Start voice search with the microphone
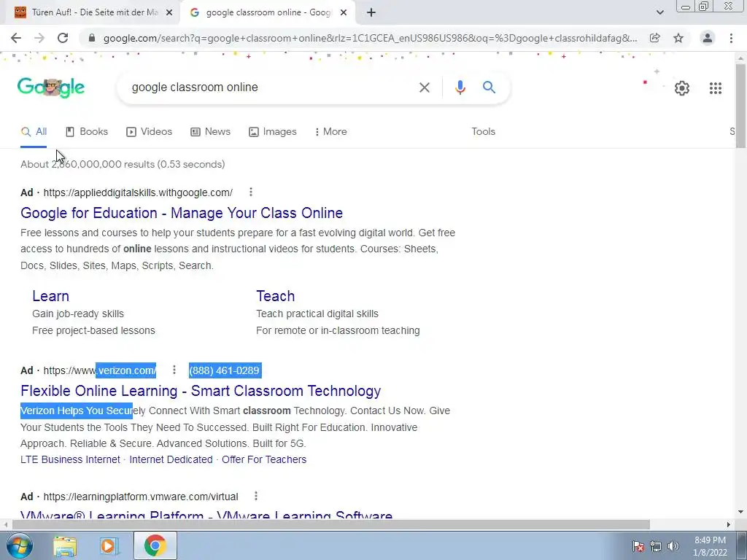The height and width of the screenshot is (560, 747). pos(460,87)
